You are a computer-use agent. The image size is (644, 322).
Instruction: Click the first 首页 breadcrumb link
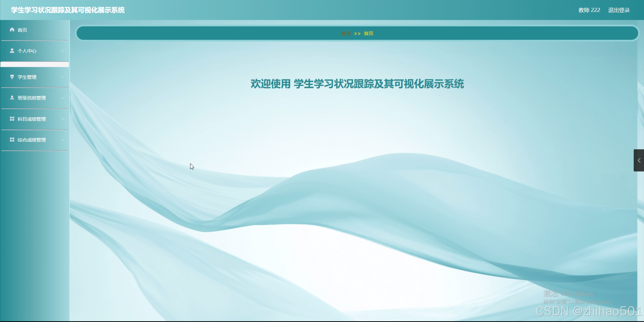point(346,33)
